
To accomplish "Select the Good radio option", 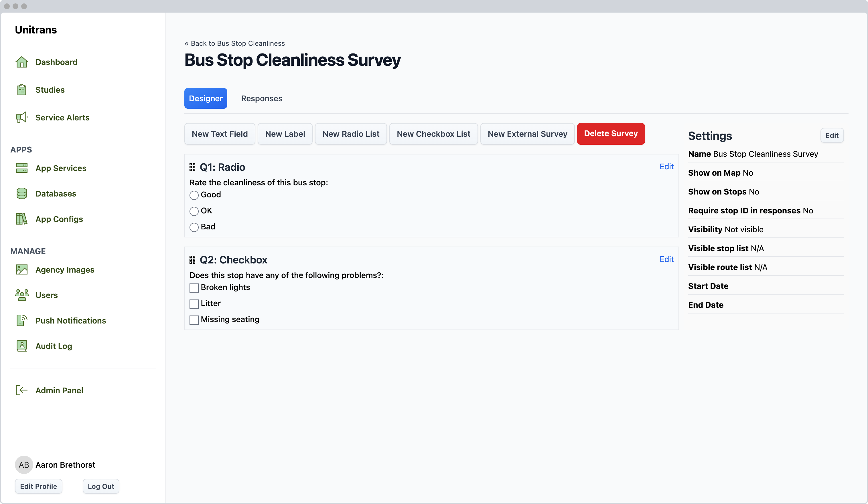I will [194, 195].
